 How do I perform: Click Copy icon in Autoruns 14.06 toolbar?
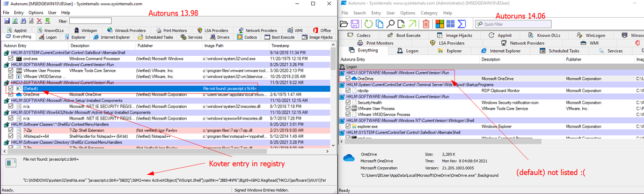click(379, 24)
